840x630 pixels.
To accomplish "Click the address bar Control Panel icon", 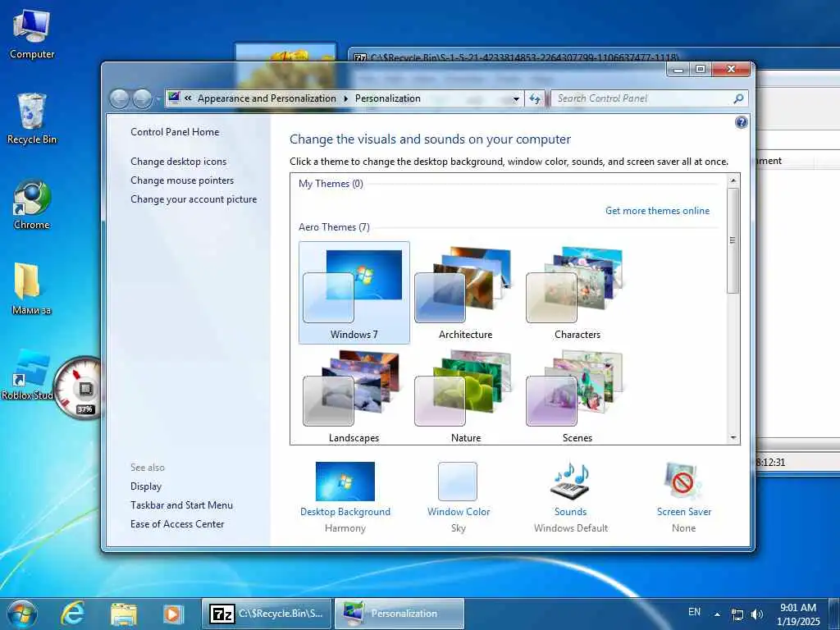I will pos(174,98).
